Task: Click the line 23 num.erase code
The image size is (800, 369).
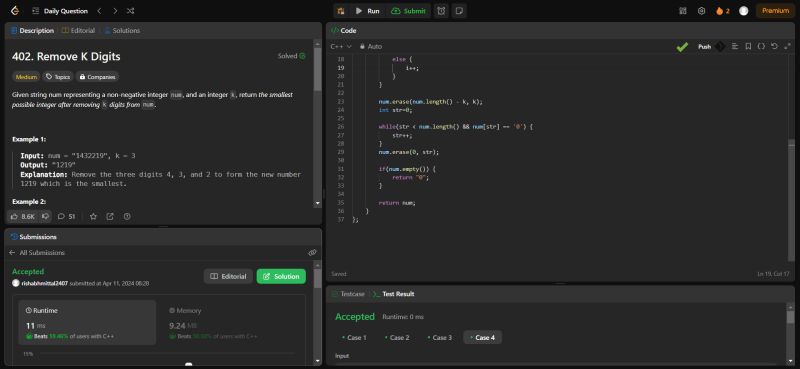Action: click(430, 102)
